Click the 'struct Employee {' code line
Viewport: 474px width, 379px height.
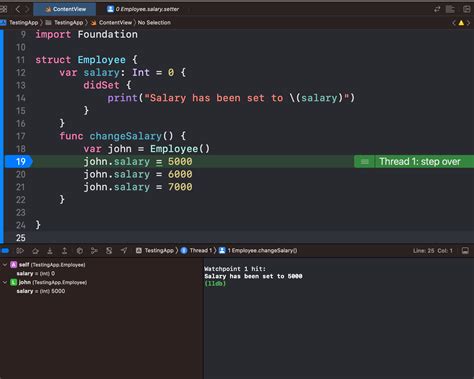(x=86, y=60)
